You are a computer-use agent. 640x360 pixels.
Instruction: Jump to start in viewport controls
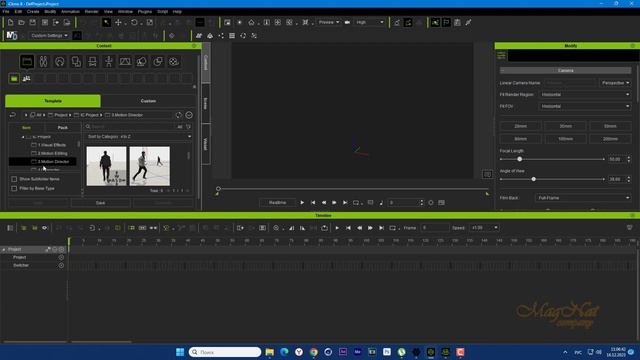(313, 202)
